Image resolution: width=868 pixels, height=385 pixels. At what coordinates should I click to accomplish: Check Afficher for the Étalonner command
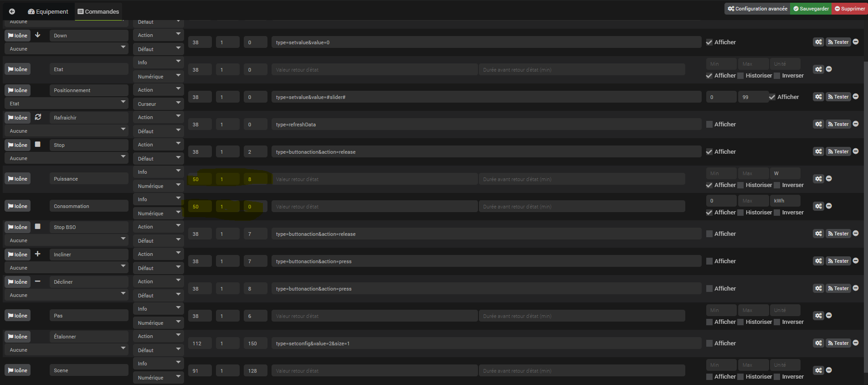pyautogui.click(x=709, y=343)
